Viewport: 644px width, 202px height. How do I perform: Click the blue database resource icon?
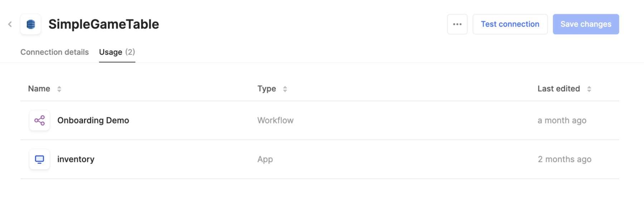click(31, 24)
